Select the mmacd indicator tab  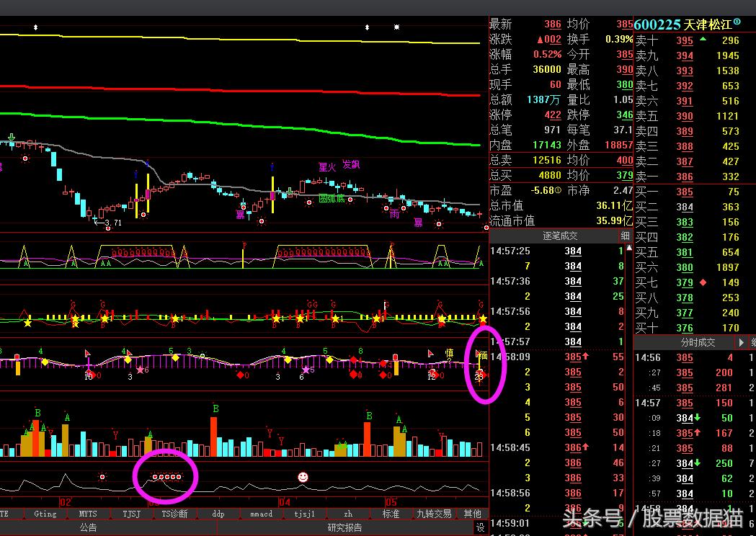(261, 514)
